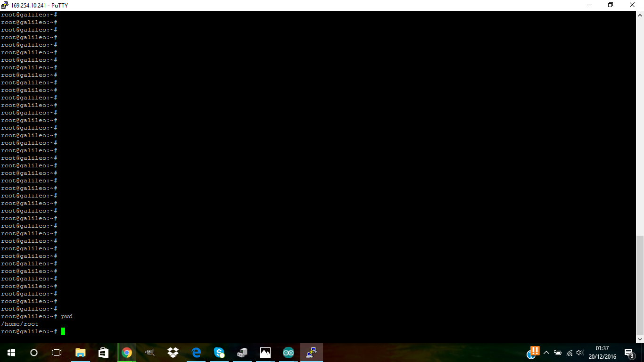Open the Arduino IDE taskbar icon

289,353
